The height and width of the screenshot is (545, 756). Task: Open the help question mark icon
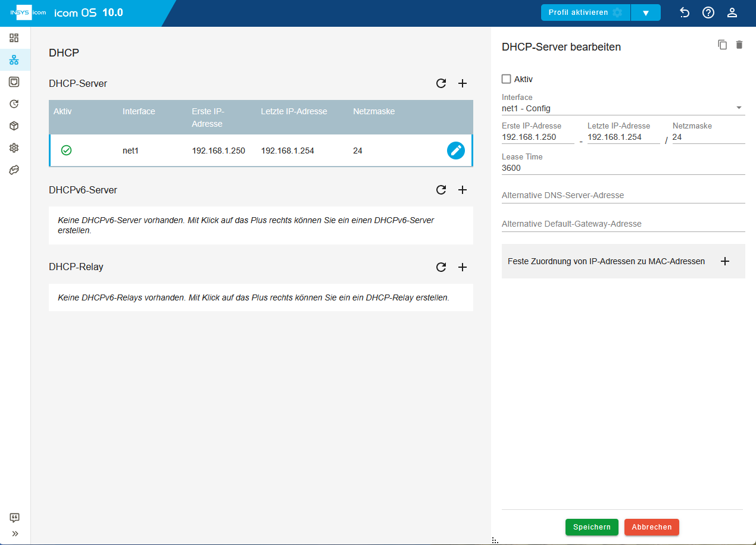pyautogui.click(x=708, y=12)
